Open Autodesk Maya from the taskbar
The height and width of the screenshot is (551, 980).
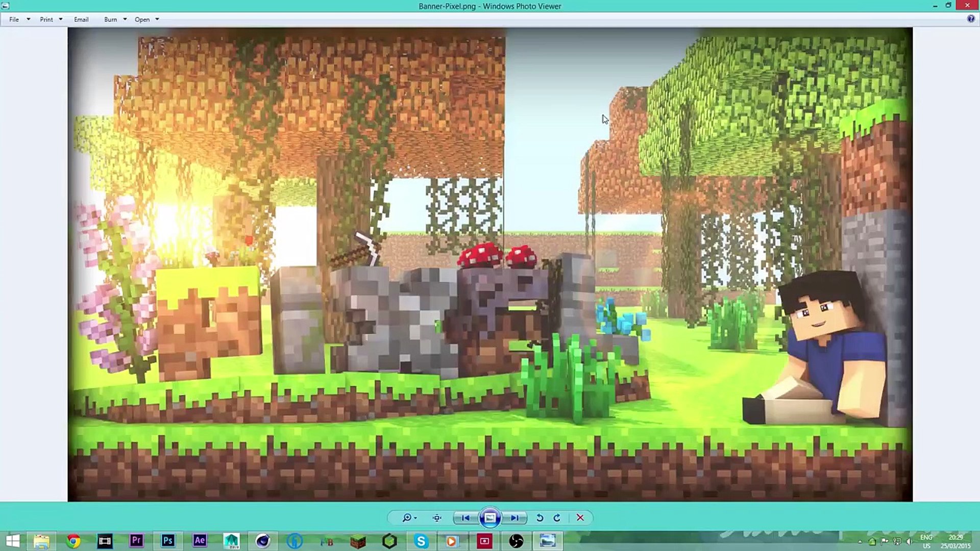(x=231, y=541)
